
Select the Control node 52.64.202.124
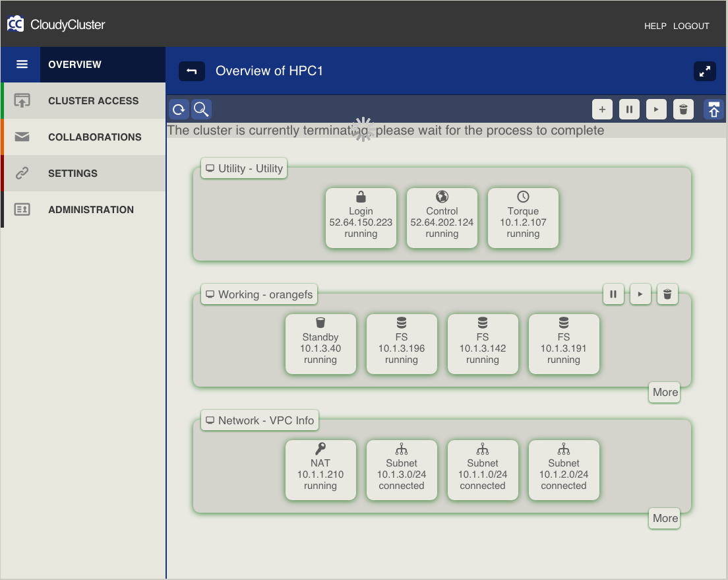442,218
